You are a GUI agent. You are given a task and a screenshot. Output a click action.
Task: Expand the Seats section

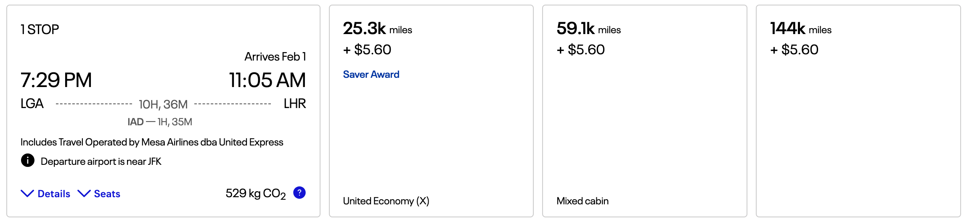coord(99,194)
